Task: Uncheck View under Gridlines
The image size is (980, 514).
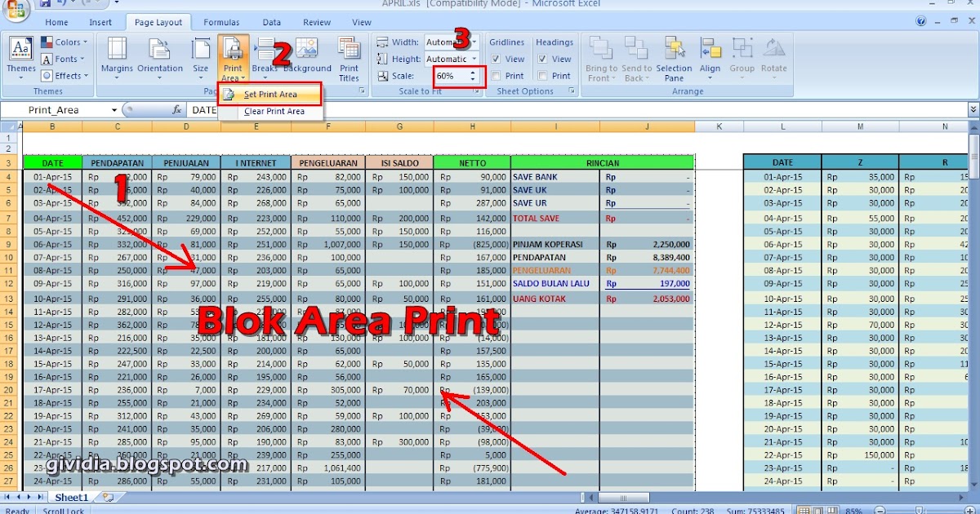Action: click(495, 59)
